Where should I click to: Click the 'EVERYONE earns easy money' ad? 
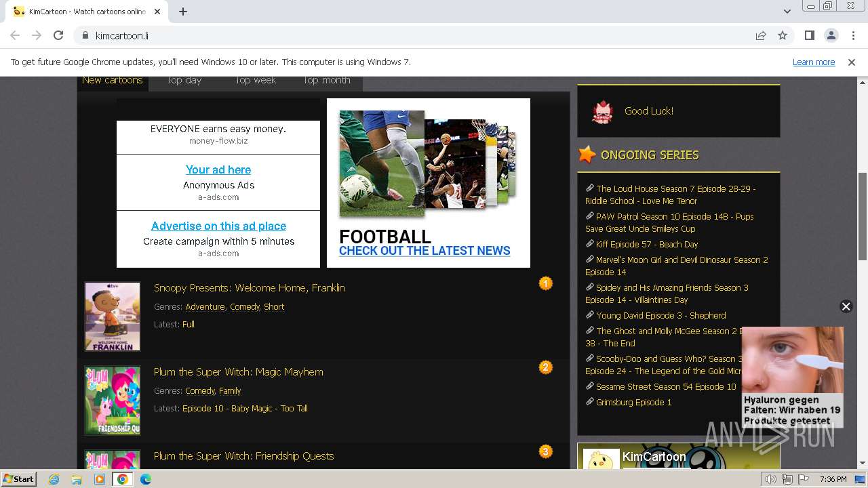coord(218,129)
